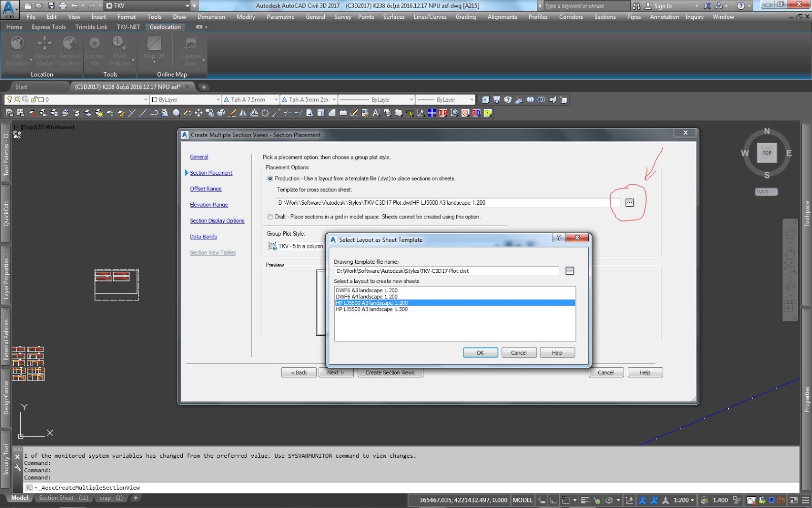This screenshot has height=508, width=812.
Task: Switch to the Express Tools ribbon tab
Action: click(x=49, y=27)
